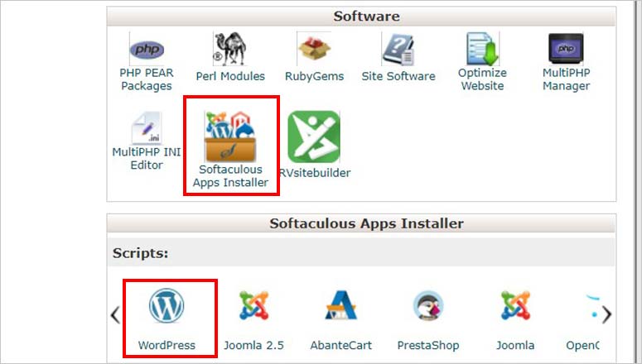Viewport: 642px width, 364px height.
Task: Click the Perl Modules link text
Action: (230, 76)
